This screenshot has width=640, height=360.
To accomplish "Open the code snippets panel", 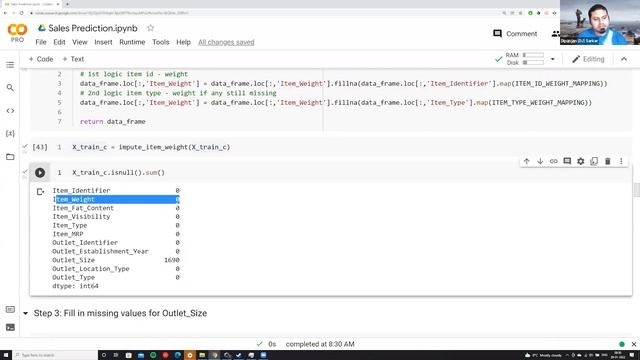I will pos(10,111).
